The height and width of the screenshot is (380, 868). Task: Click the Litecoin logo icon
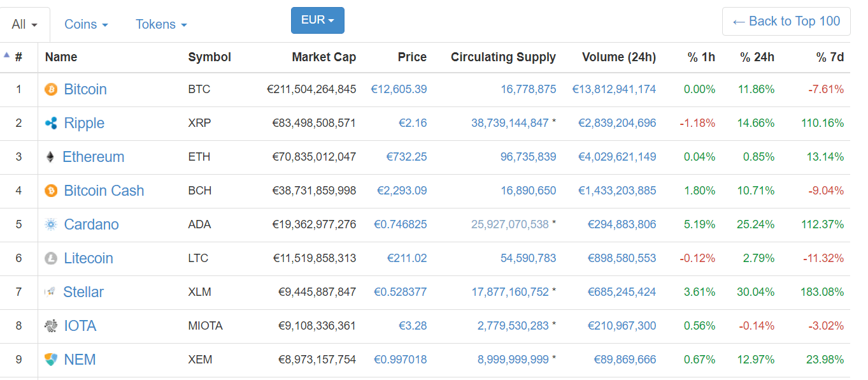tap(51, 258)
